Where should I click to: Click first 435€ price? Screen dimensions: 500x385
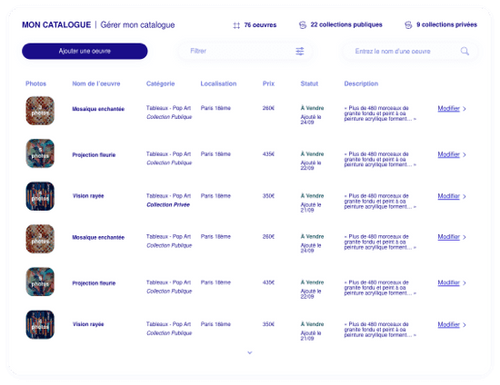[x=268, y=154]
